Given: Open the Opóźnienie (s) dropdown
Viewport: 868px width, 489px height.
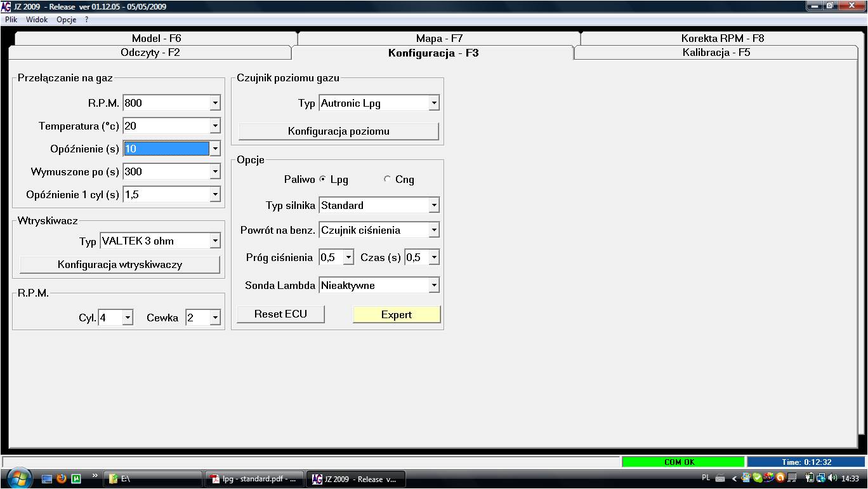Looking at the screenshot, I should (215, 149).
